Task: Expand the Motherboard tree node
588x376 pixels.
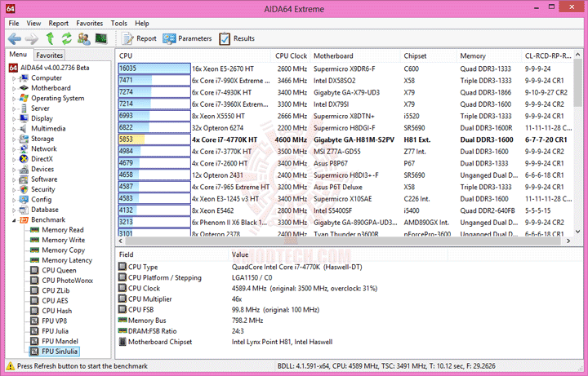Action: coord(14,89)
